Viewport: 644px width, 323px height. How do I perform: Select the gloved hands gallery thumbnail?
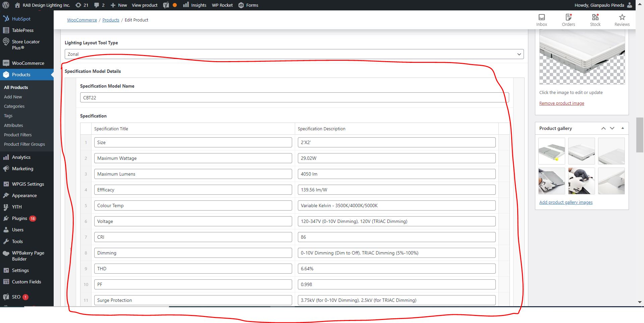[581, 181]
